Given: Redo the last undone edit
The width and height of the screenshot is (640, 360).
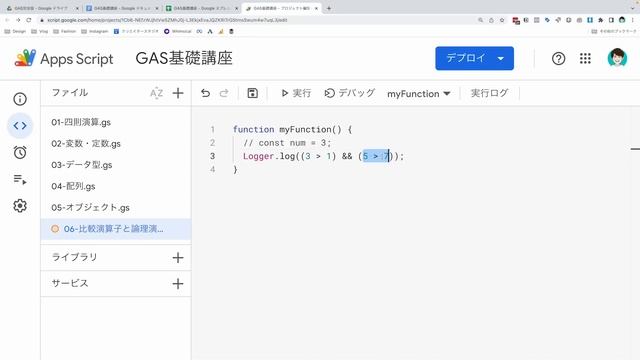Looking at the screenshot, I should pyautogui.click(x=224, y=93).
